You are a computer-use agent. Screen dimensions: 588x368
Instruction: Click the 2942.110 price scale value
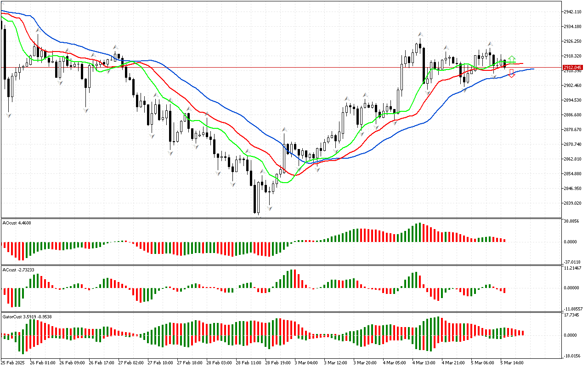point(572,12)
